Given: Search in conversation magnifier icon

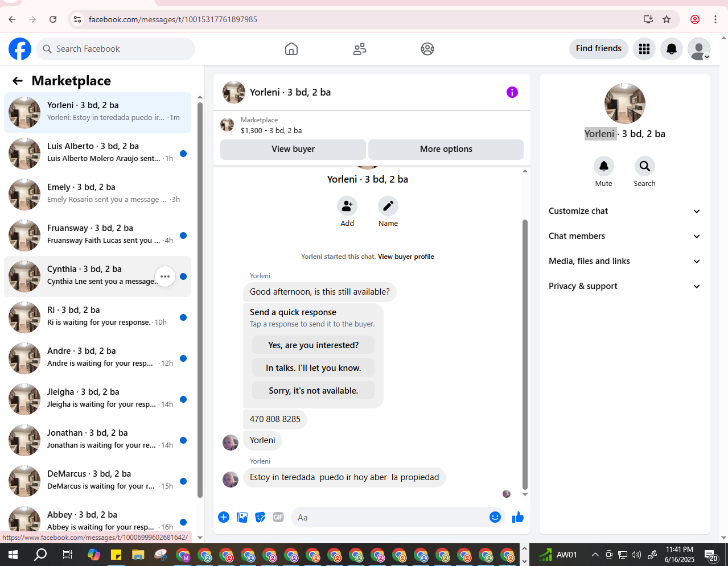Looking at the screenshot, I should pos(645,166).
